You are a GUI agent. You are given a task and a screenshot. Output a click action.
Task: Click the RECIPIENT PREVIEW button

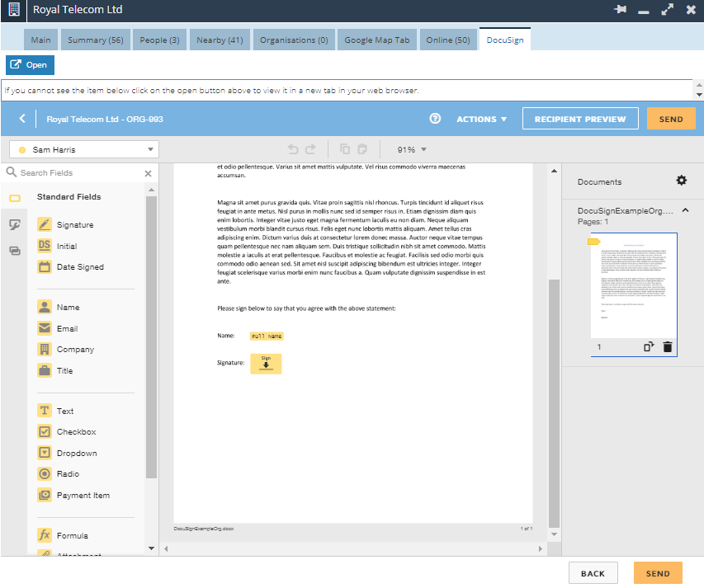tap(580, 119)
